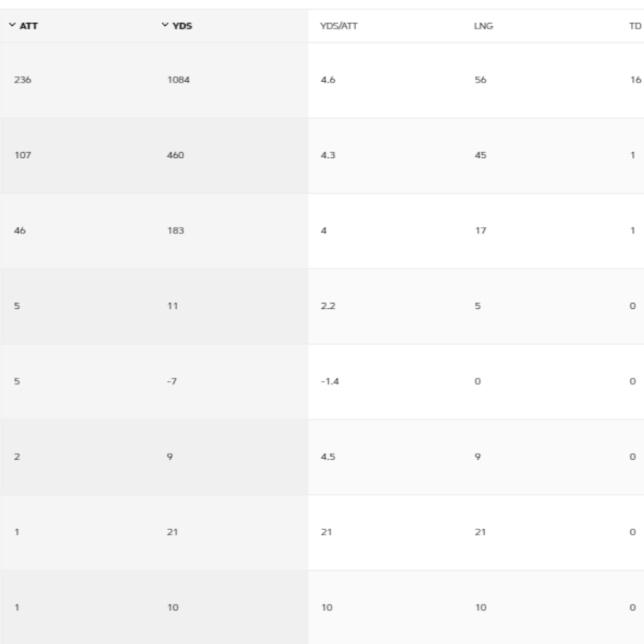This screenshot has height=644, width=644.
Task: Select the negative 7 yards cell
Action: point(172,382)
